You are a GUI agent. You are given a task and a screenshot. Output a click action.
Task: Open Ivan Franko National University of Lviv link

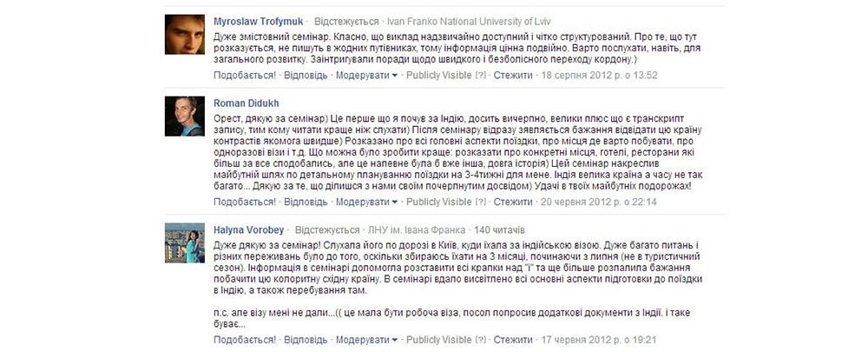469,22
